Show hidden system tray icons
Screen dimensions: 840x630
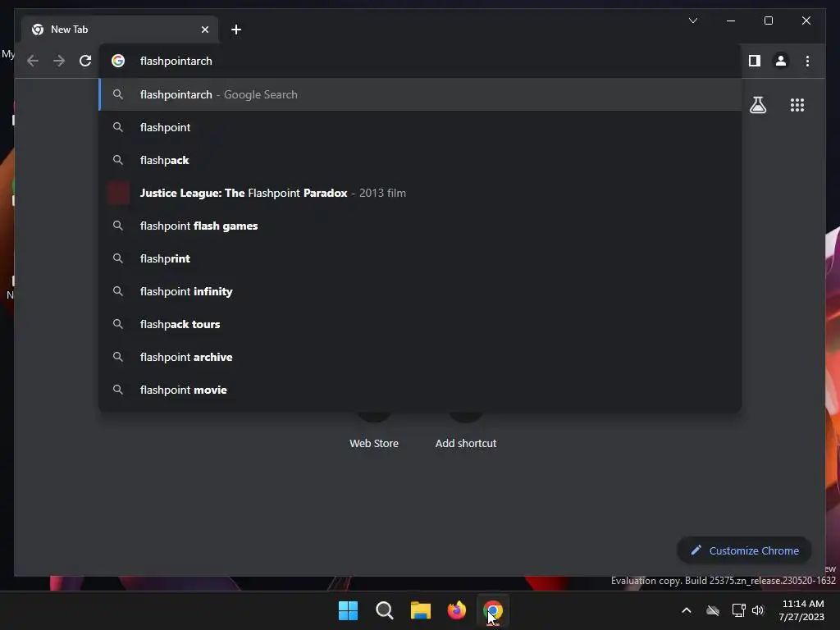[687, 610]
